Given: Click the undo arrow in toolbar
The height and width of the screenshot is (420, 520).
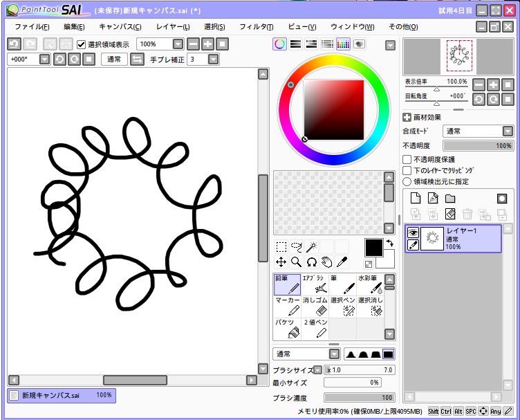Looking at the screenshot, I should coord(14,44).
